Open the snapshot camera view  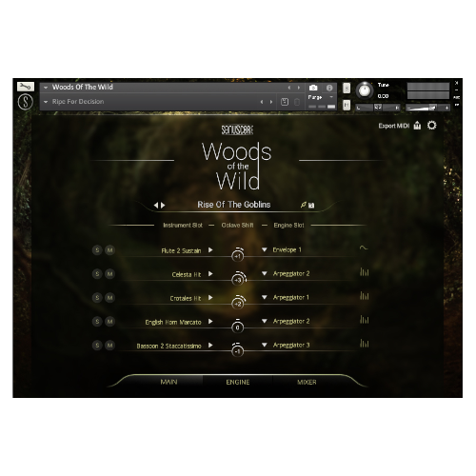pos(313,88)
